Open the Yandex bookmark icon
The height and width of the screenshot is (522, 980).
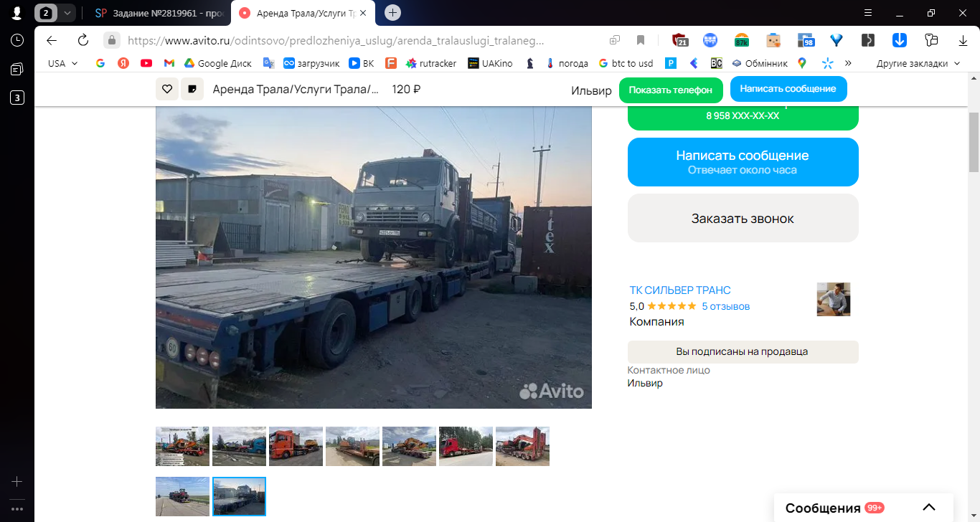point(123,63)
